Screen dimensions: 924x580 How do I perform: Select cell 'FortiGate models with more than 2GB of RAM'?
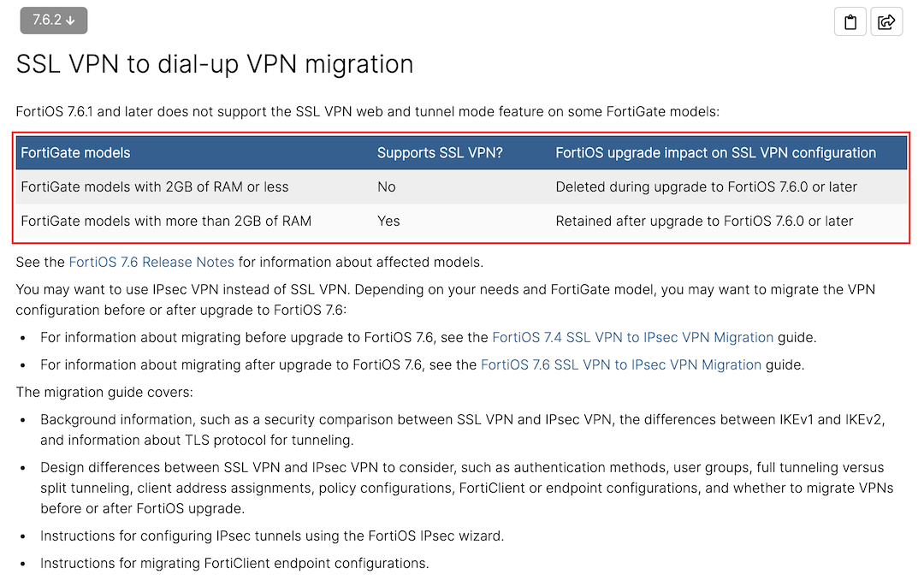point(166,221)
